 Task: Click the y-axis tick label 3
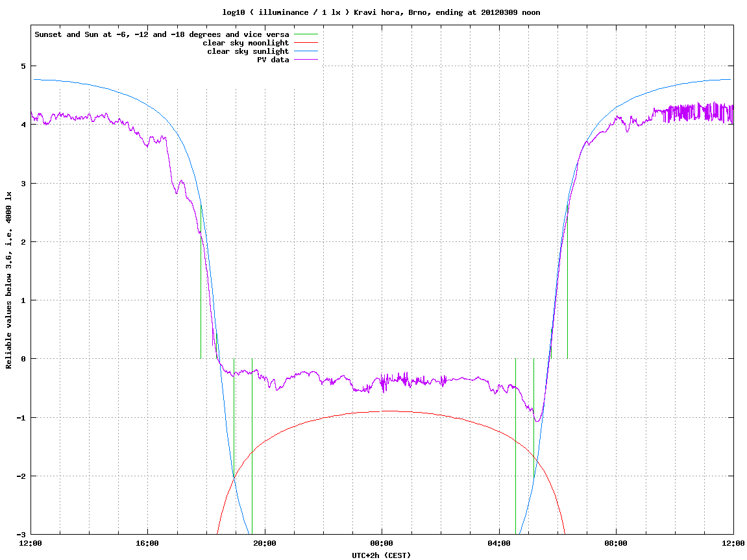point(23,184)
